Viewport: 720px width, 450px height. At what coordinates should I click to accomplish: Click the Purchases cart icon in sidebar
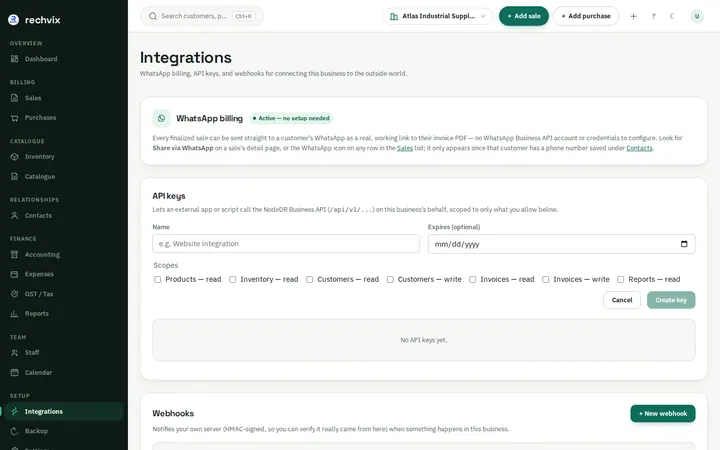click(15, 118)
